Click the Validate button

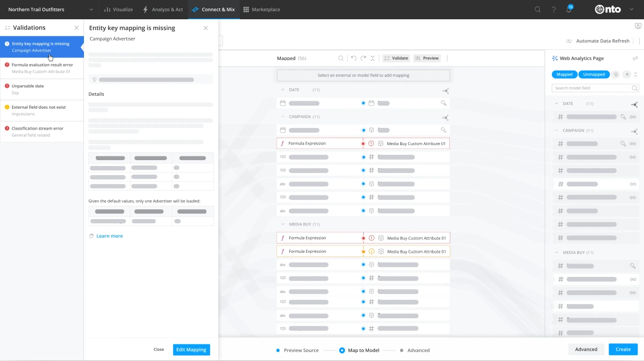click(x=395, y=58)
